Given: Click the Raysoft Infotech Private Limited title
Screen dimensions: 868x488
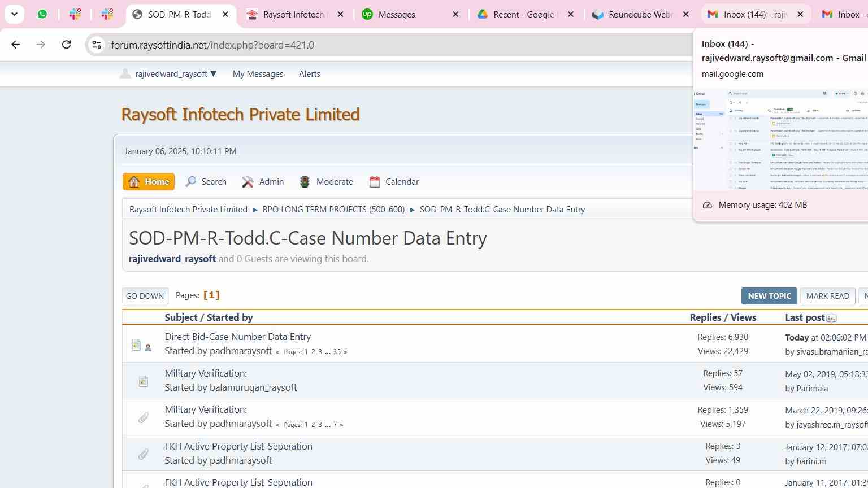Looking at the screenshot, I should [240, 114].
